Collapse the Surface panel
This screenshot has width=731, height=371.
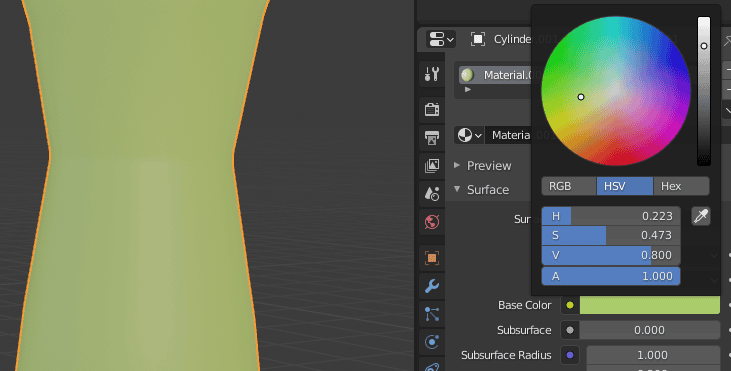(457, 189)
